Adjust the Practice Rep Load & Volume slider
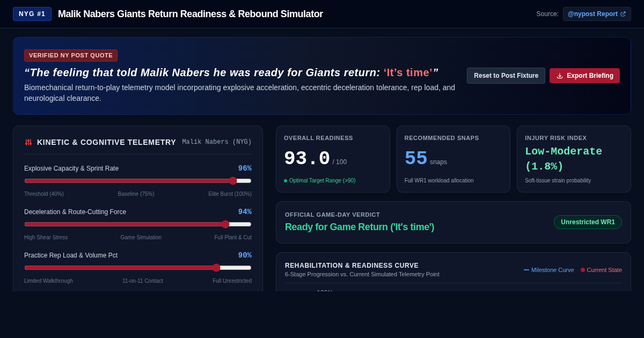Image resolution: width=644 pixels, height=338 pixels. pos(138,268)
